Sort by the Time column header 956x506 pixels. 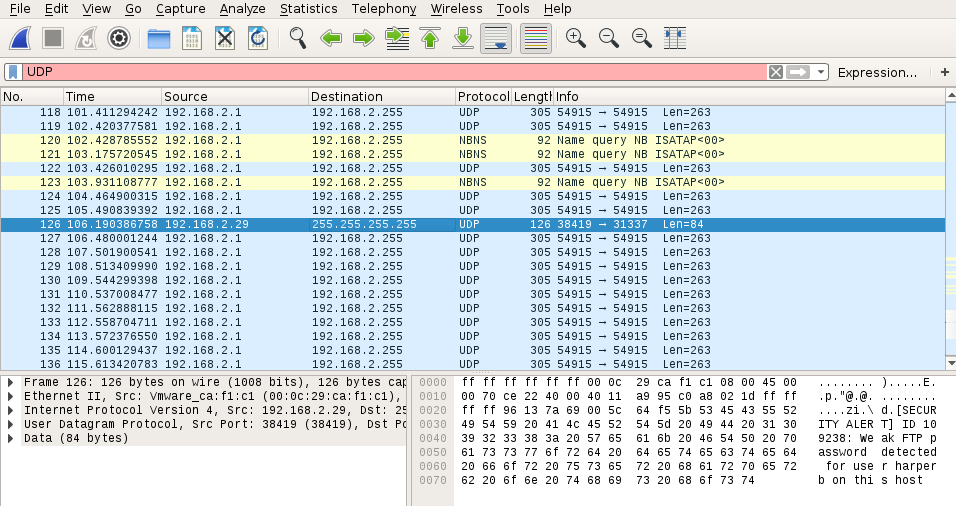click(112, 96)
